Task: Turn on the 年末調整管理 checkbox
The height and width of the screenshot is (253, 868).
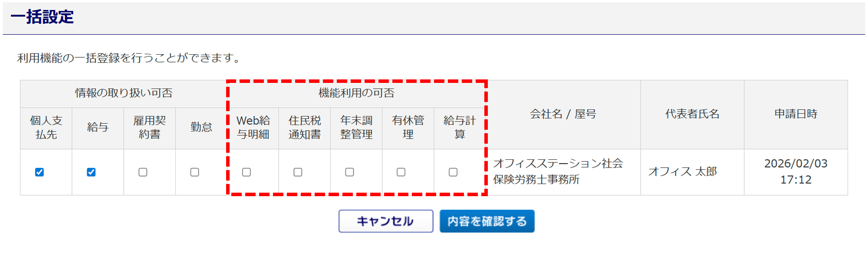Action: tap(349, 172)
